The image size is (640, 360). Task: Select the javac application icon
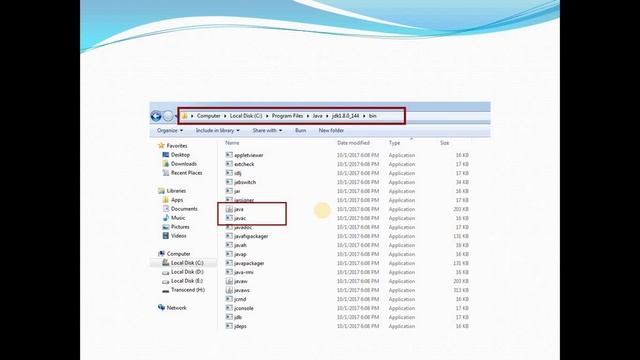229,218
